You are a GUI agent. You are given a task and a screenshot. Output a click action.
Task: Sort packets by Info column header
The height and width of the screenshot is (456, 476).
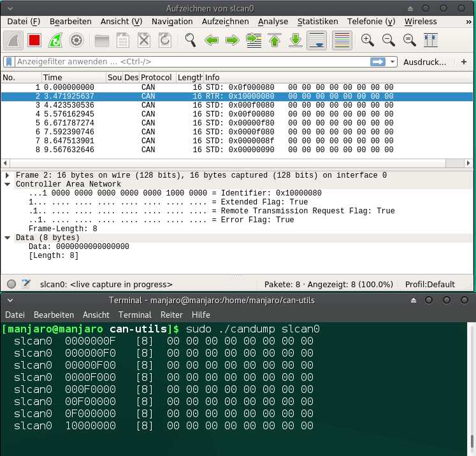tap(338, 77)
